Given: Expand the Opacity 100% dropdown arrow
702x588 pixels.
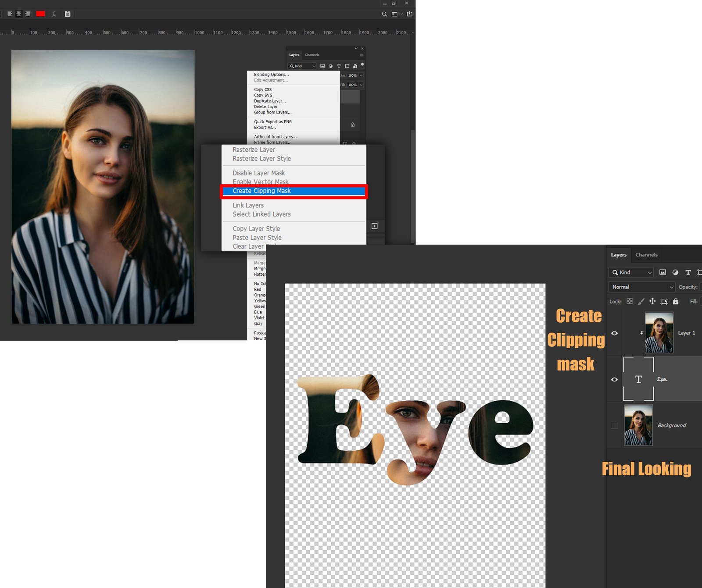Looking at the screenshot, I should 361,75.
